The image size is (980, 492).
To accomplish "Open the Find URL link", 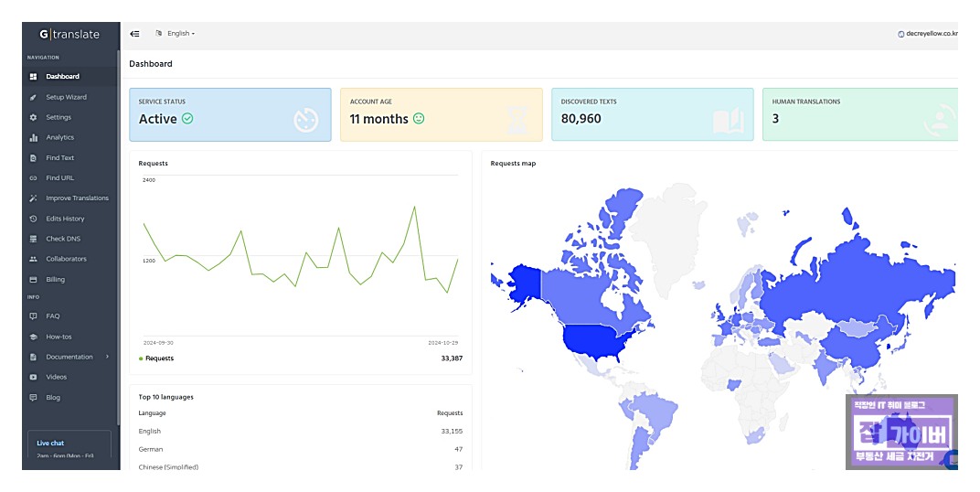I will click(x=59, y=178).
